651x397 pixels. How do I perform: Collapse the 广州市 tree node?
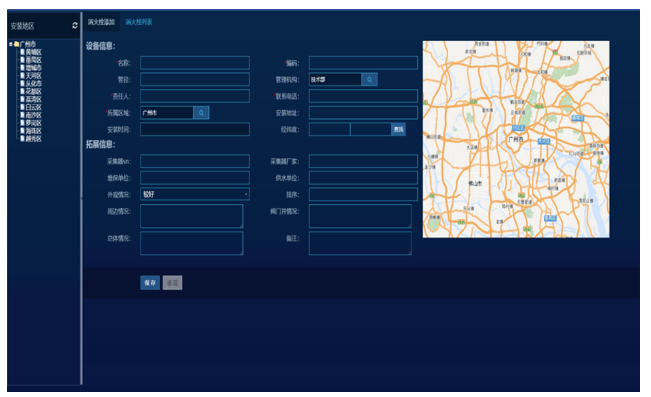pyautogui.click(x=11, y=44)
